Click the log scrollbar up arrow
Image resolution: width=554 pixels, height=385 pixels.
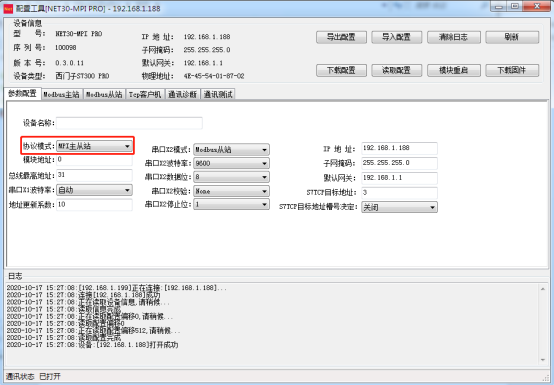point(543,289)
